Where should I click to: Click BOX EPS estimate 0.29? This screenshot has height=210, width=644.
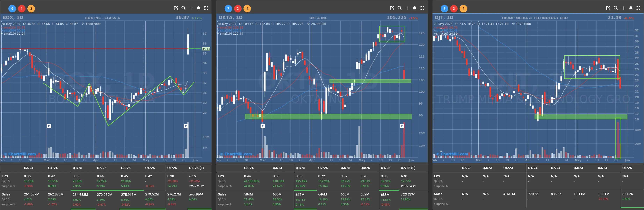(x=192, y=176)
